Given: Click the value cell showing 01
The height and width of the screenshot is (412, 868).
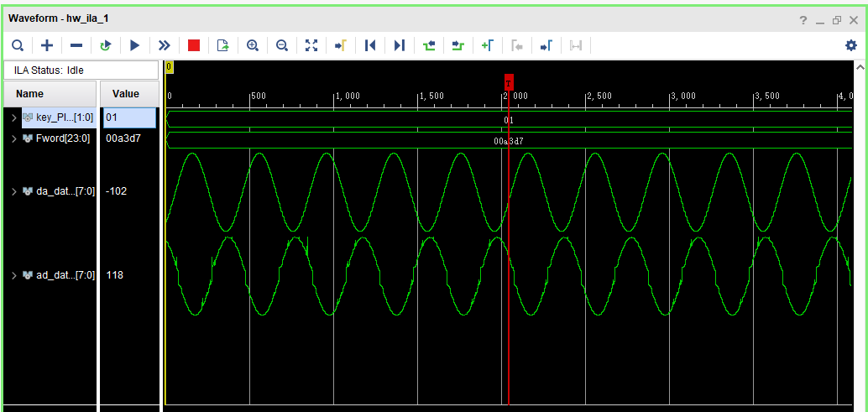Looking at the screenshot, I should coord(129,117).
